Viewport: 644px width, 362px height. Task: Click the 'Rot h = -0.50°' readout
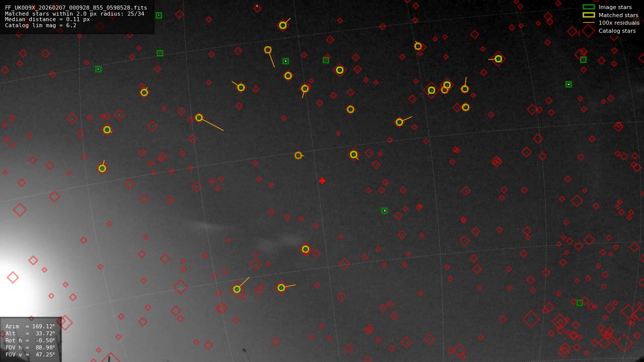(30, 340)
